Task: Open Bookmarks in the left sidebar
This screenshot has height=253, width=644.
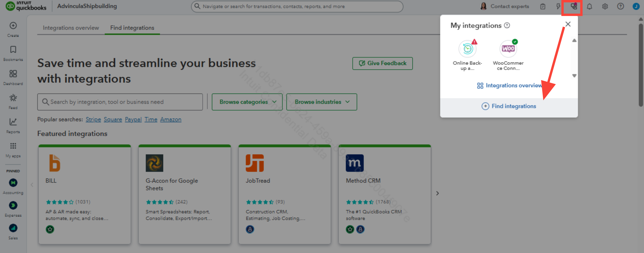Action: click(13, 50)
